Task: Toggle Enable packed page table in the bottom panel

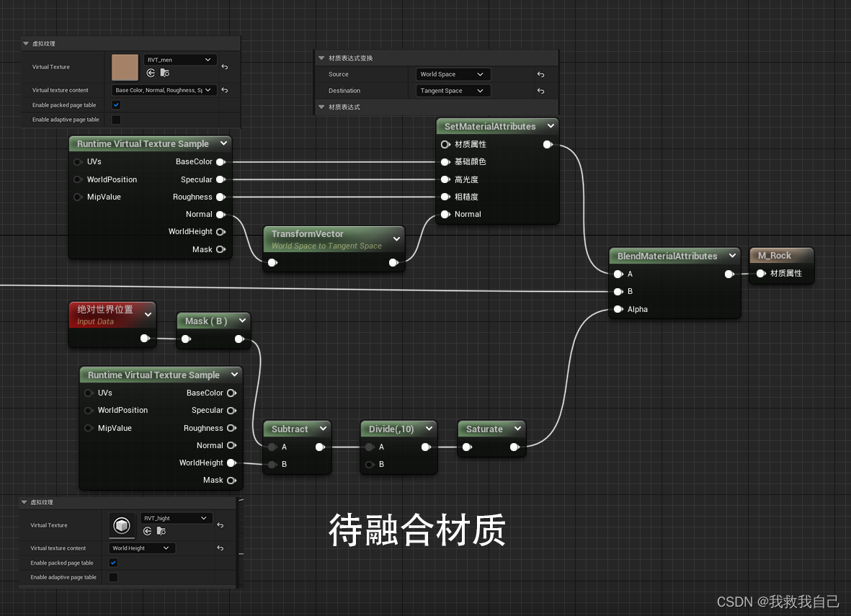Action: pyautogui.click(x=113, y=563)
